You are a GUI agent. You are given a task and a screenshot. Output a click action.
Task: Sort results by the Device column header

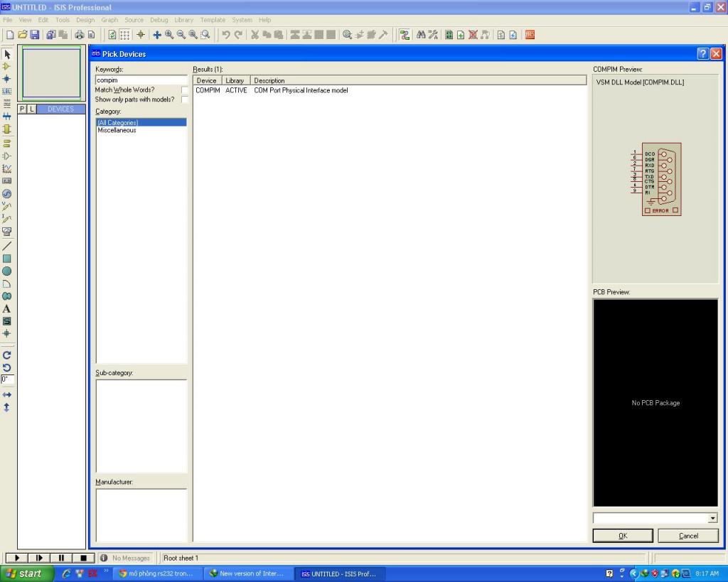pos(207,80)
